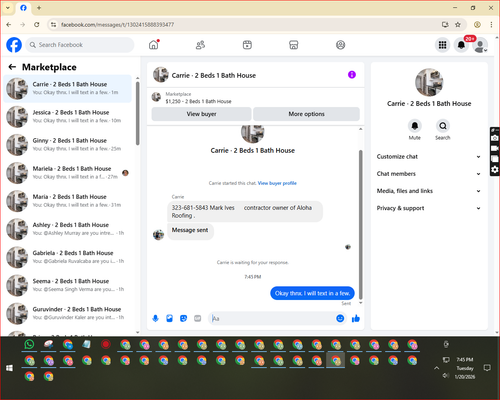The height and width of the screenshot is (400, 500).
Task: Click the Search magnifier in chat details
Action: point(443,126)
